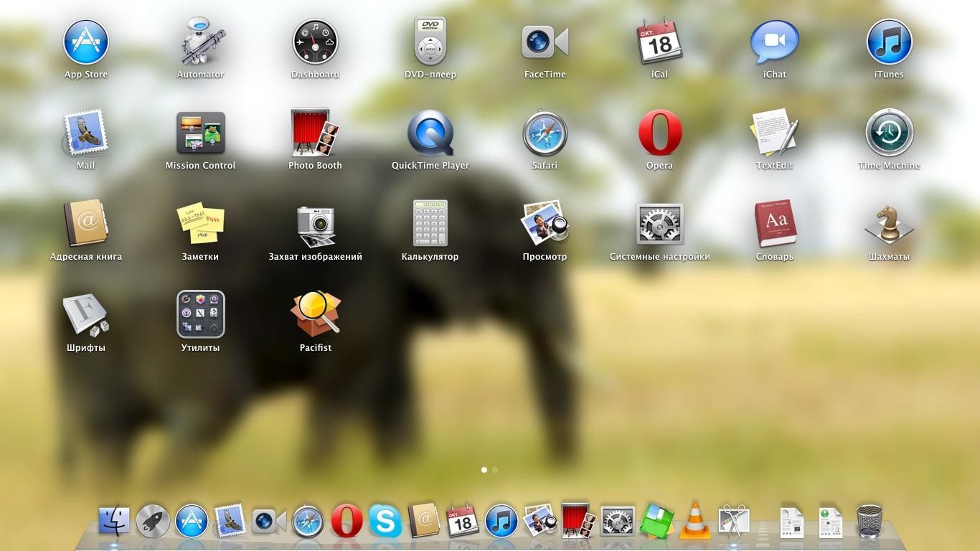The height and width of the screenshot is (551, 980).
Task: Open Trash in the Dock
Action: pyautogui.click(x=870, y=521)
